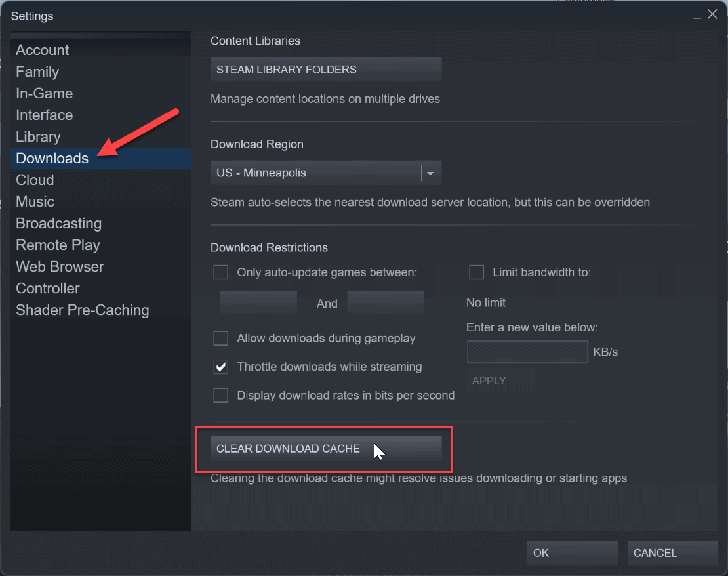The height and width of the screenshot is (576, 728).
Task: View the Broadcasting settings
Action: (58, 223)
